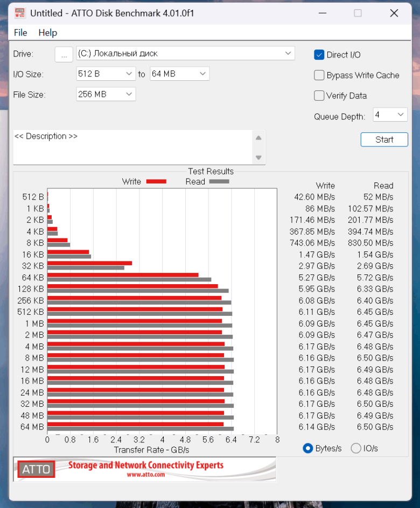Click description scrollbar up arrow

coord(258,138)
